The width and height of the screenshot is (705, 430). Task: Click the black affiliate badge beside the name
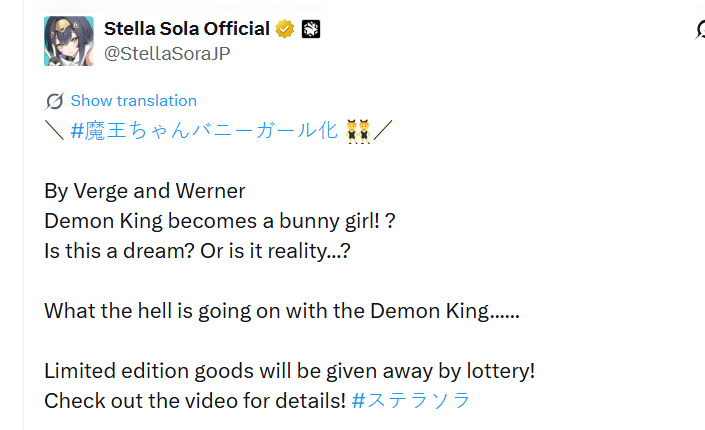point(311,29)
